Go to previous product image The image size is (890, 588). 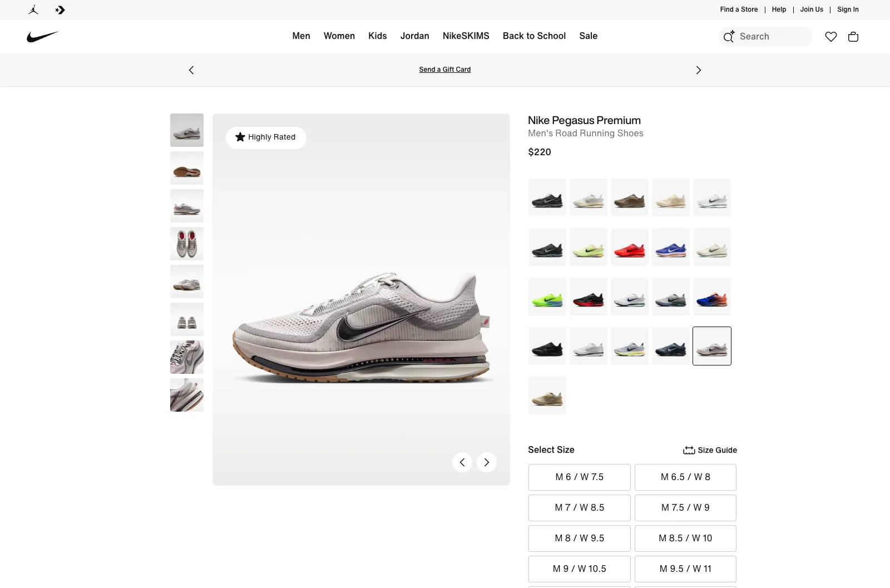point(462,462)
